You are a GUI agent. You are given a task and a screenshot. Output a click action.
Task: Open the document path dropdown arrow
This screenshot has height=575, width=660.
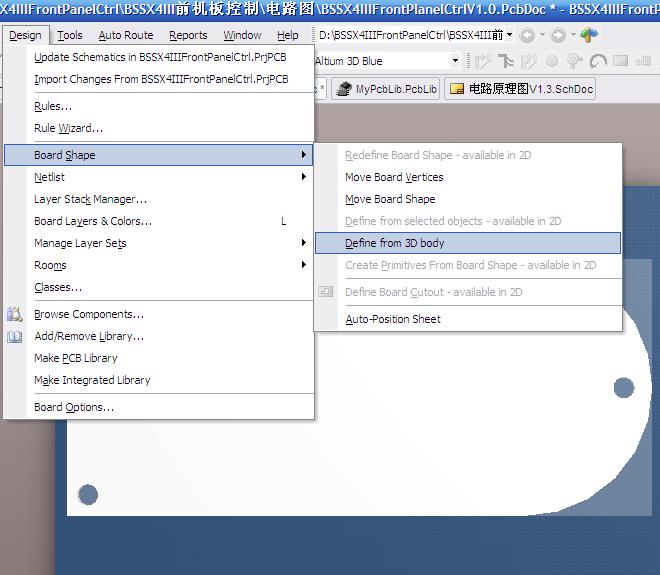pos(509,35)
